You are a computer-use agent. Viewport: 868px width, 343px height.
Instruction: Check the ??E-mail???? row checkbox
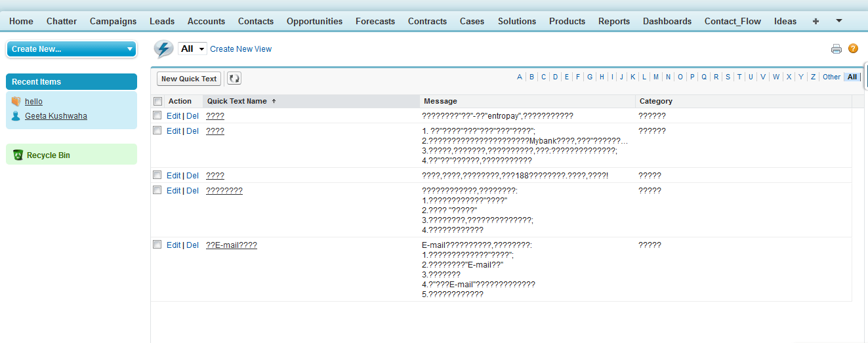(x=157, y=244)
